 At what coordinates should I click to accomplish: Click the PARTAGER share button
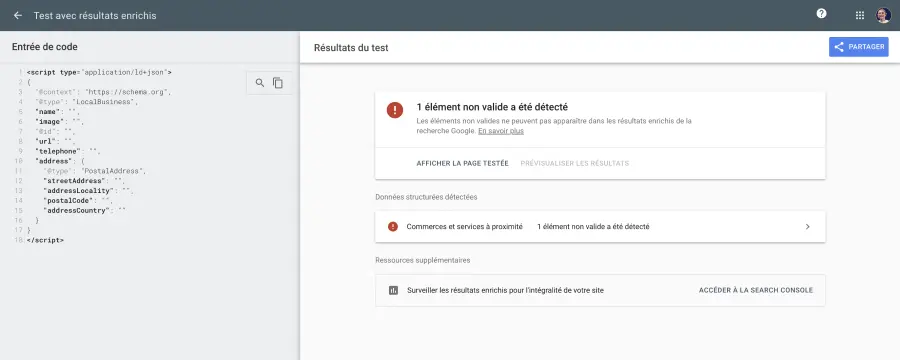[x=859, y=47]
